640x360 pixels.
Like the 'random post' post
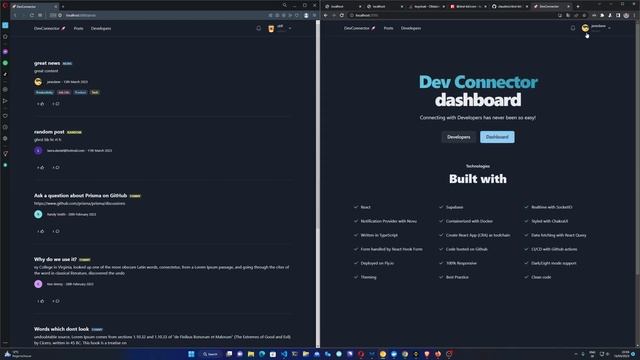click(40, 167)
